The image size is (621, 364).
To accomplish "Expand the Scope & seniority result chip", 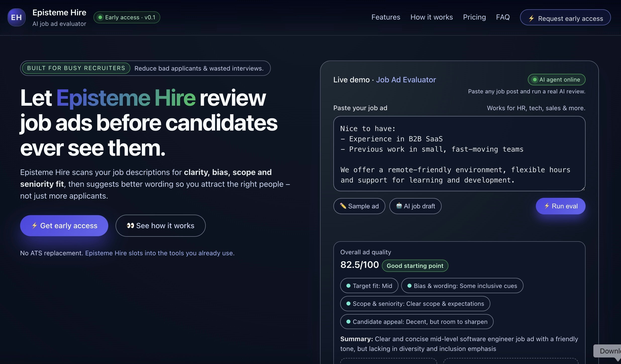I will 415,304.
